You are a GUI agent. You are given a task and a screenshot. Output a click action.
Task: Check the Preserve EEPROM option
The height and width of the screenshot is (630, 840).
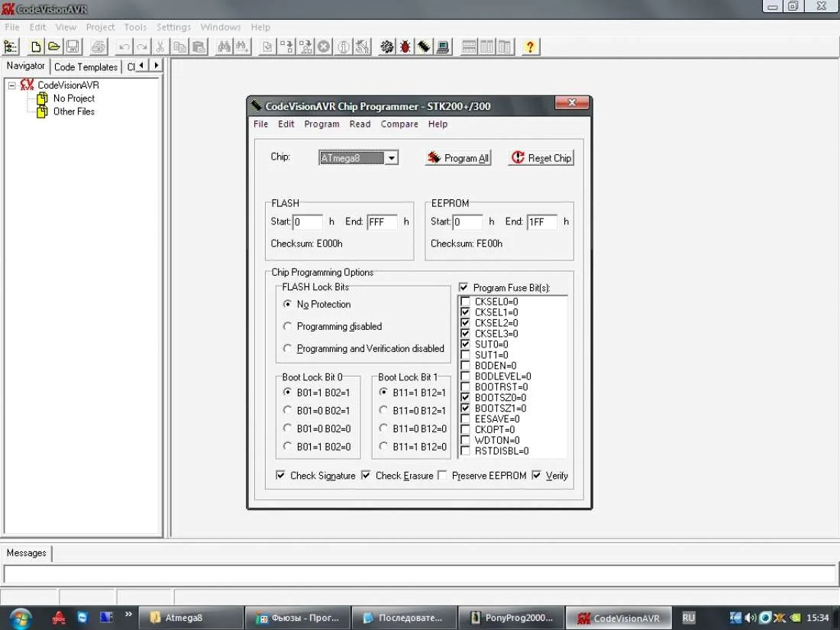tap(442, 475)
